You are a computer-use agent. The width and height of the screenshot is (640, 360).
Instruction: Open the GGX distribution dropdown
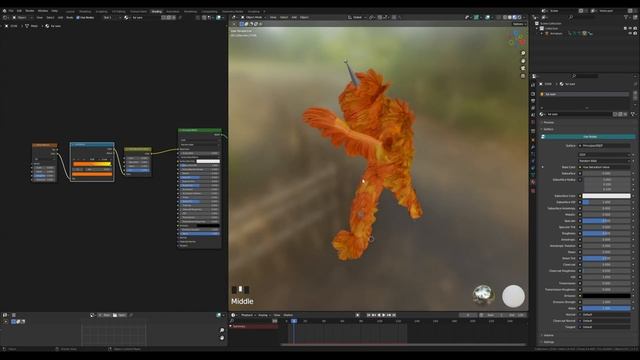click(x=604, y=155)
